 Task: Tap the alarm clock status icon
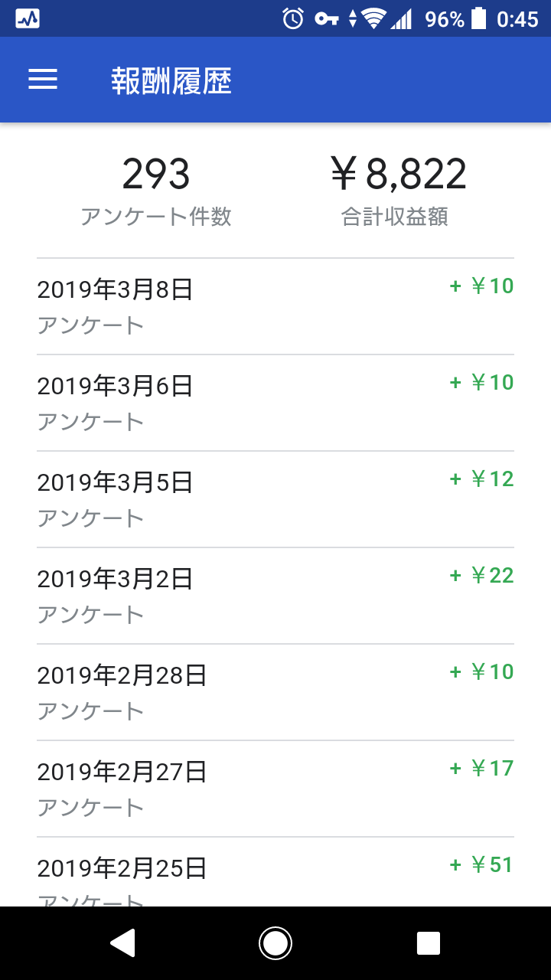tap(293, 19)
